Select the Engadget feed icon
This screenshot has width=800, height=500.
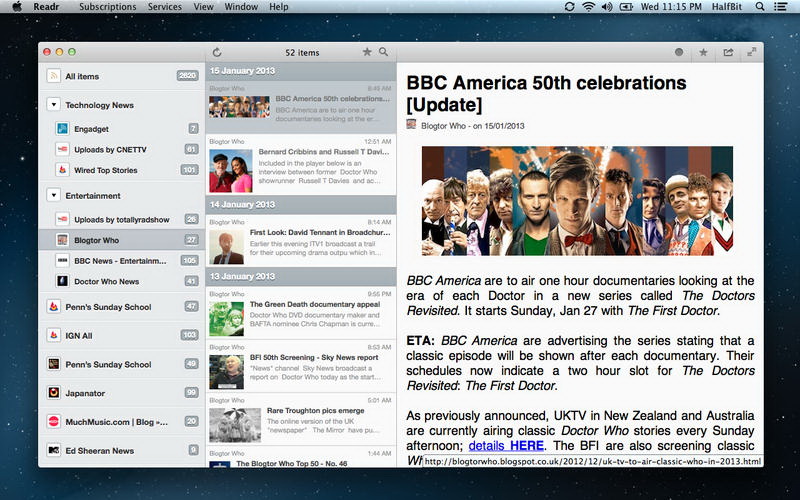[62, 128]
